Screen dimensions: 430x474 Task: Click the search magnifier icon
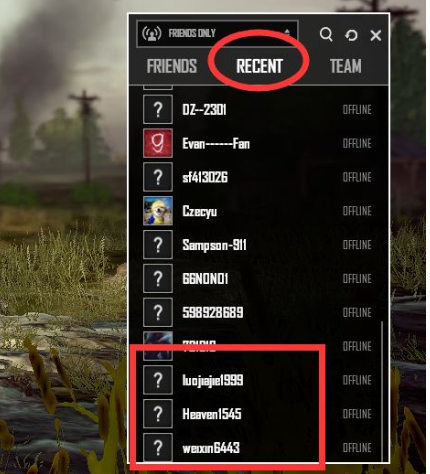click(326, 34)
